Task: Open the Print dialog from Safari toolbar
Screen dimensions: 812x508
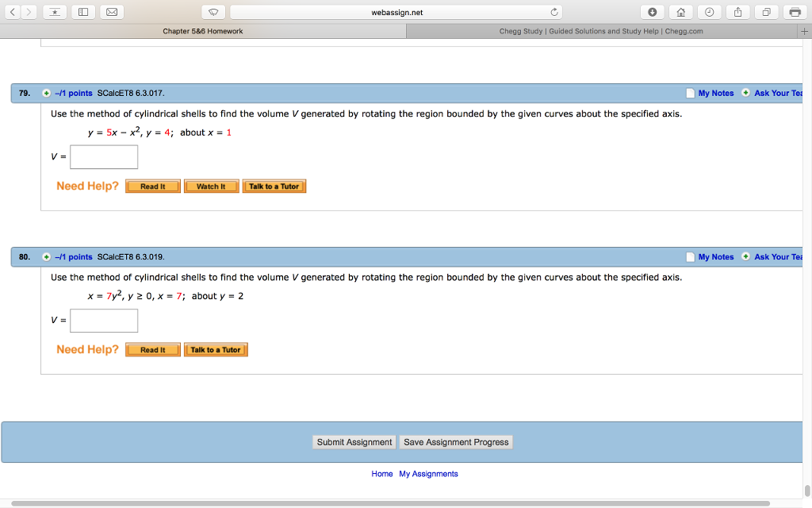Action: [x=795, y=12]
